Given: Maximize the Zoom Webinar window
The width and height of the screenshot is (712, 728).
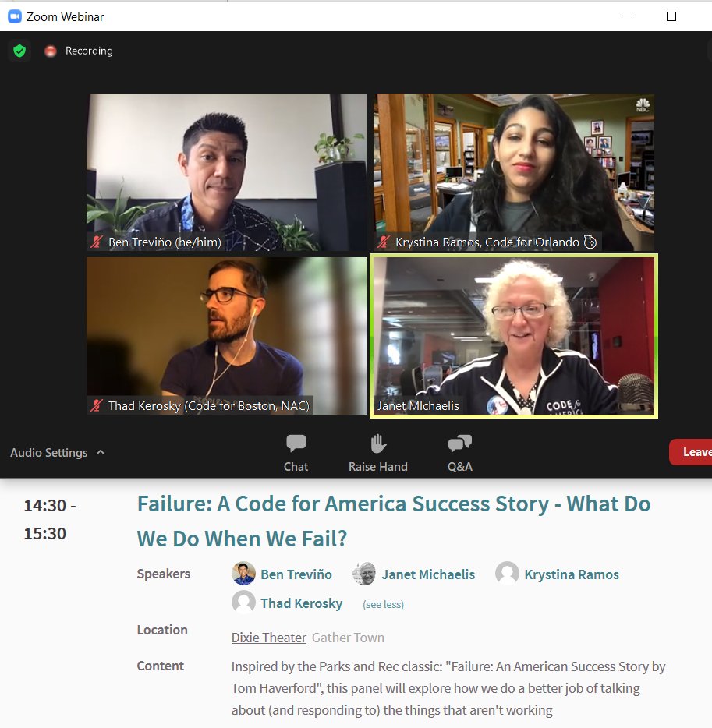Looking at the screenshot, I should [x=671, y=16].
